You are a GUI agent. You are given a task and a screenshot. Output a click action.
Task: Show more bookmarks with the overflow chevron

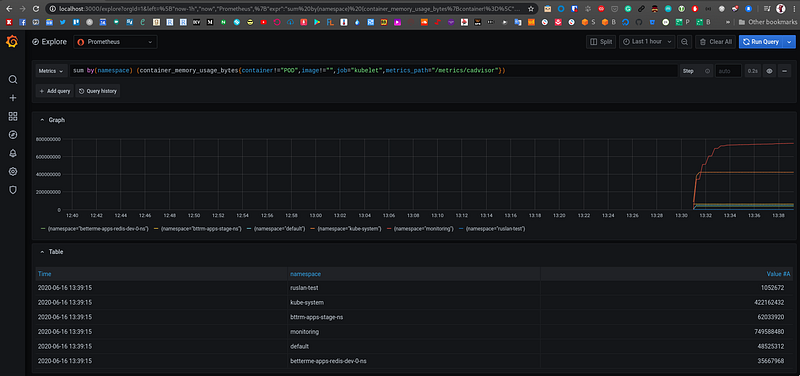(727, 22)
